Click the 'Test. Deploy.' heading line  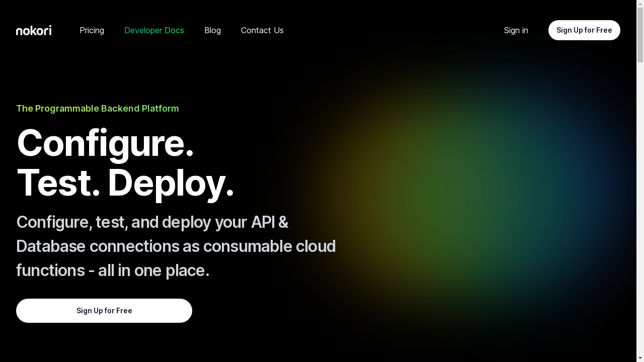coord(125,183)
